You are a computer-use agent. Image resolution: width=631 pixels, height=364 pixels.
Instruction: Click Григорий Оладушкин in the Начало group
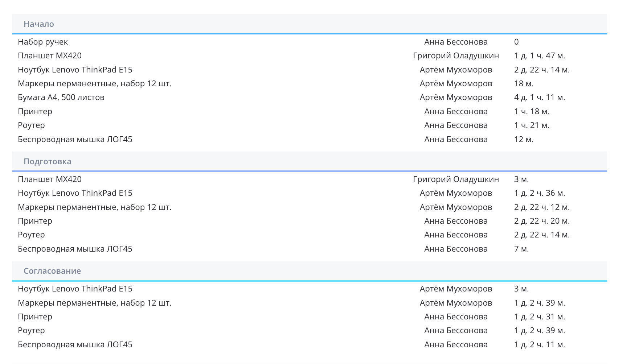coord(456,56)
